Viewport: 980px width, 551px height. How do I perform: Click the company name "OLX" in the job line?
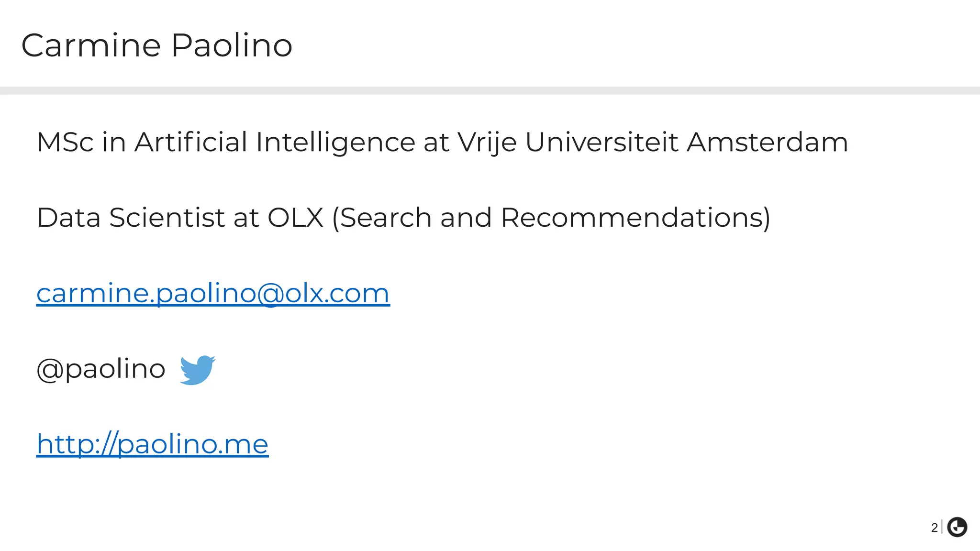pos(295,218)
